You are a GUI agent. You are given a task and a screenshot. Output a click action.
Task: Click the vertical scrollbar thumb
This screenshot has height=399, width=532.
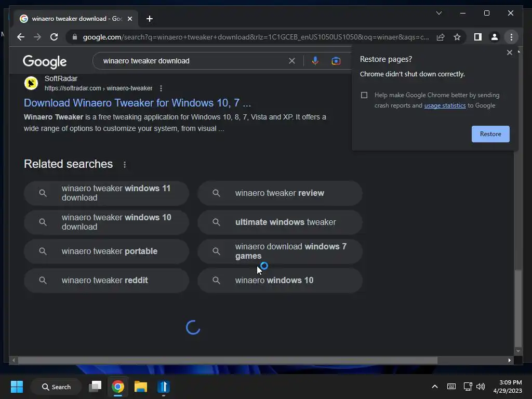(x=518, y=308)
